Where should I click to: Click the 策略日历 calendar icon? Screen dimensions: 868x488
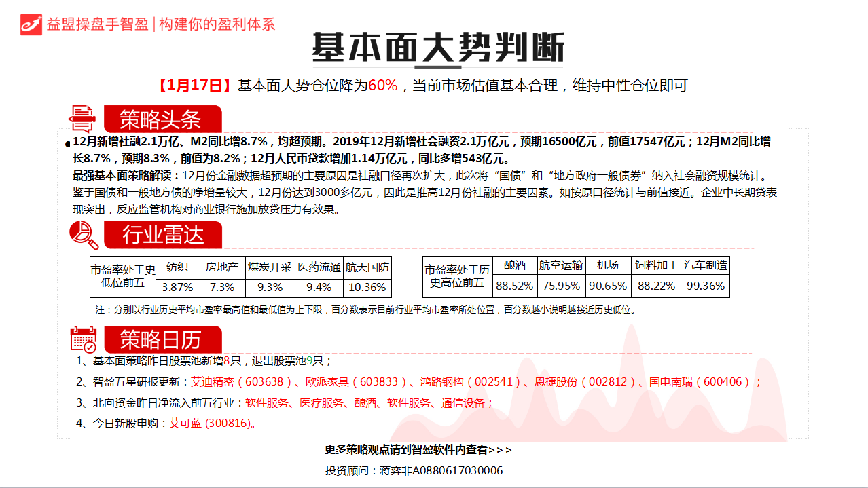(84, 339)
